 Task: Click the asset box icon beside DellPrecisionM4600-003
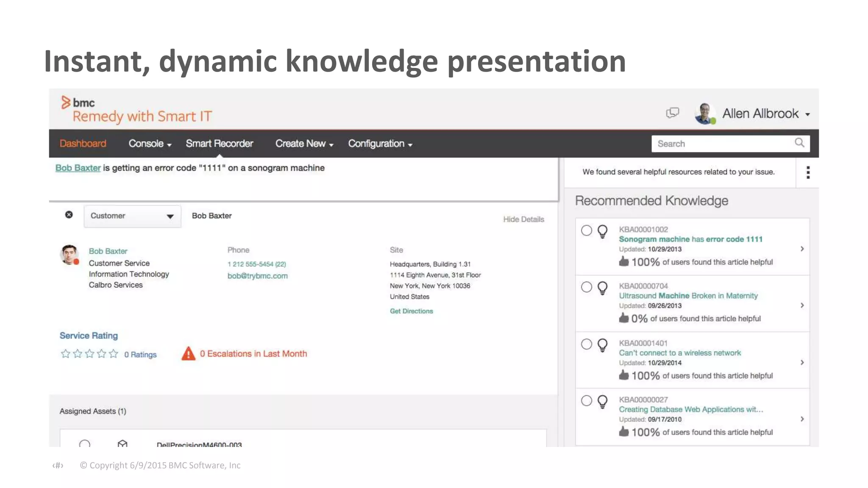122,444
